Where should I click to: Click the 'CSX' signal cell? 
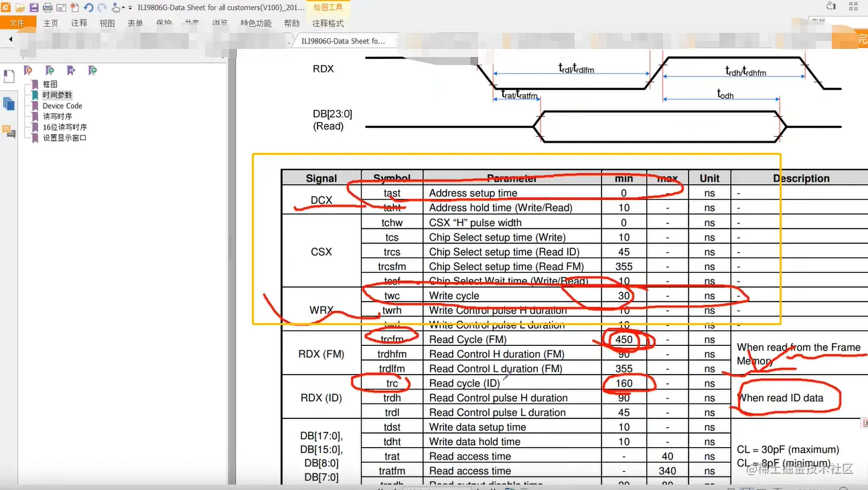(321, 252)
